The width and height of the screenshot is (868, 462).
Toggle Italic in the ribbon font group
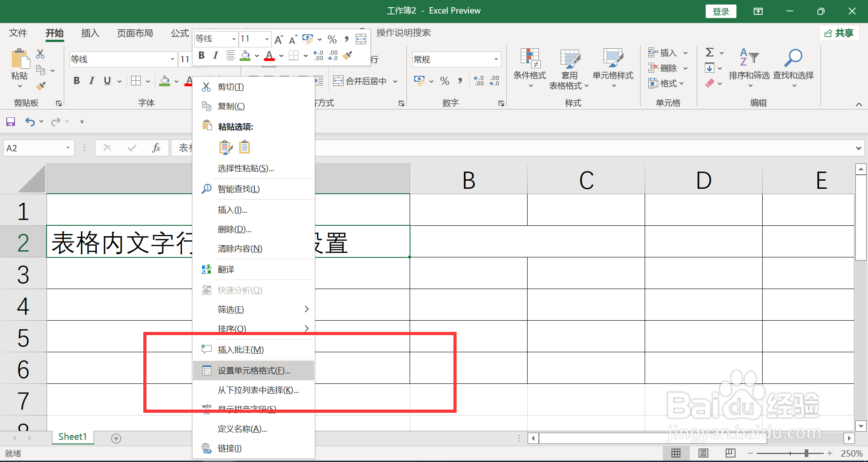[92, 81]
